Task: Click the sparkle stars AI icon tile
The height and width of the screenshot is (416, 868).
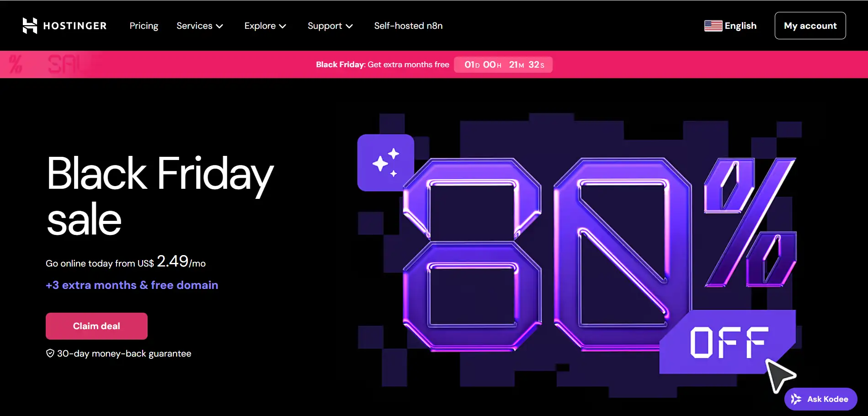Action: [386, 163]
